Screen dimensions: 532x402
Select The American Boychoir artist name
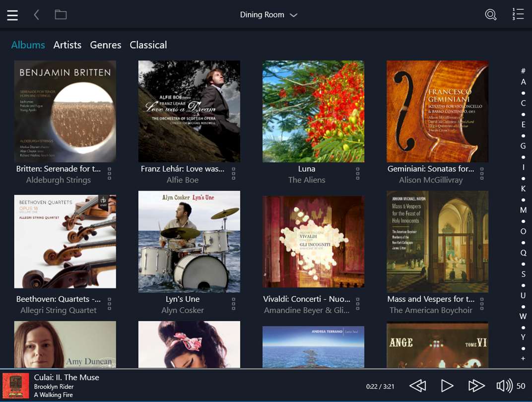tap(431, 310)
